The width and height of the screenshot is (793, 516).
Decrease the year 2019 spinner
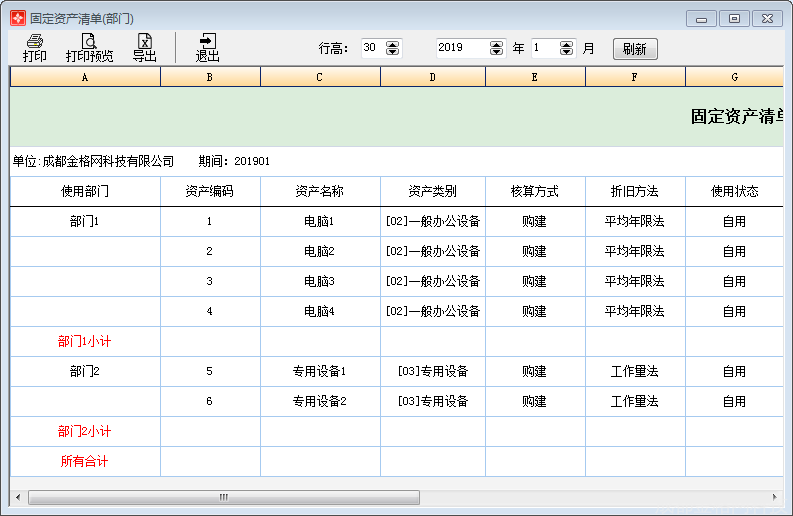click(497, 52)
